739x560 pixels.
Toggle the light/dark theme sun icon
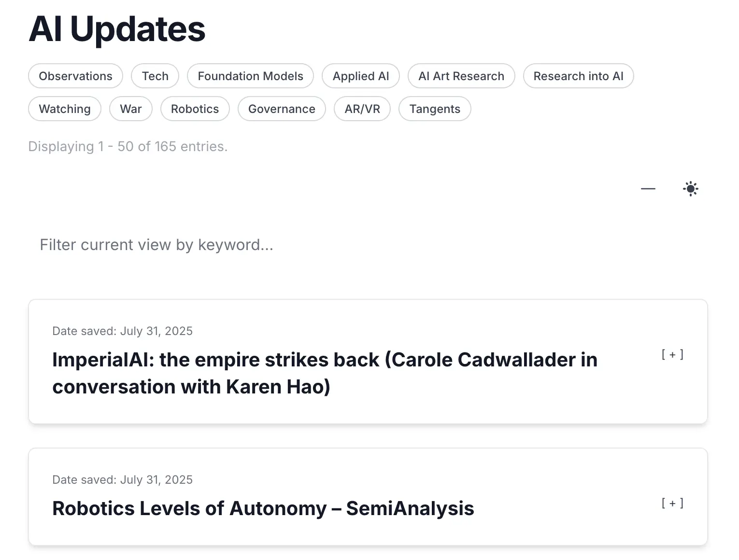coord(691,188)
